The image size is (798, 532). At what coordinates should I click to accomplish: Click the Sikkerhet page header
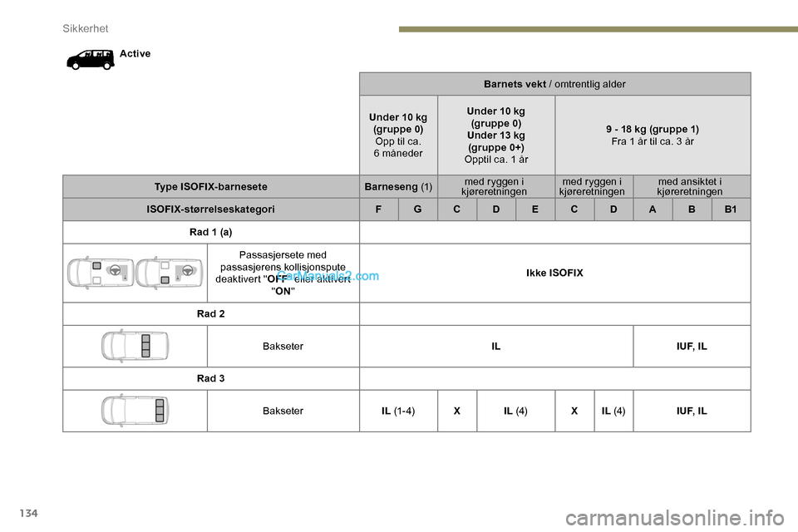coord(85,28)
